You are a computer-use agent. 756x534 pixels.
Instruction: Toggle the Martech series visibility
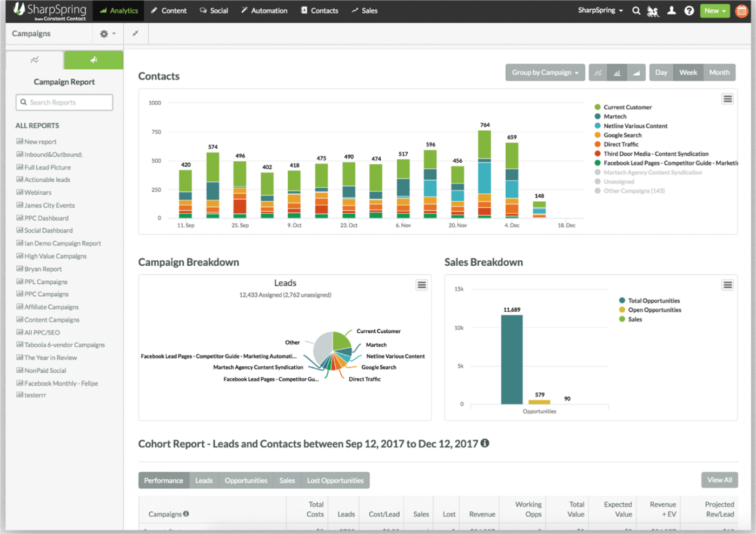613,116
